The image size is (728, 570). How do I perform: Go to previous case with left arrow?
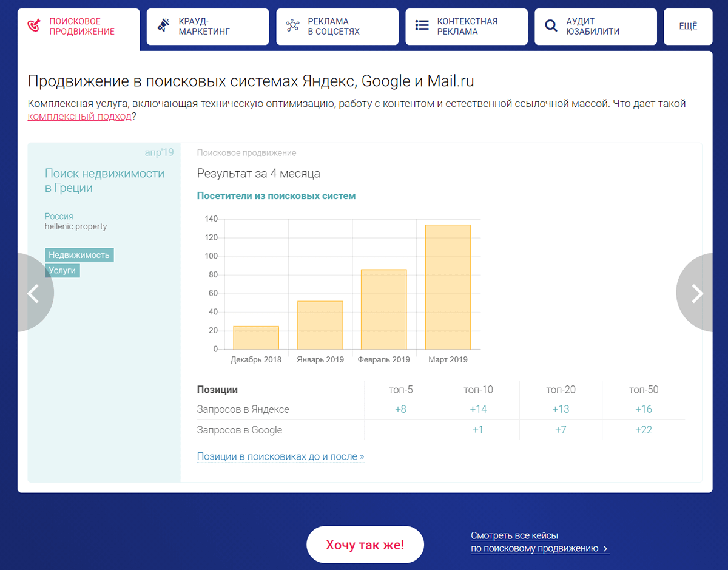pos(34,293)
